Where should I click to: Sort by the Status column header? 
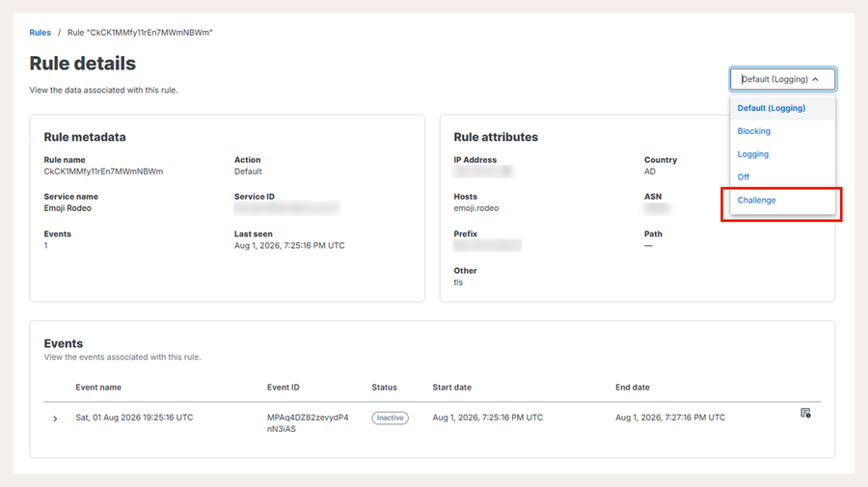click(x=384, y=388)
